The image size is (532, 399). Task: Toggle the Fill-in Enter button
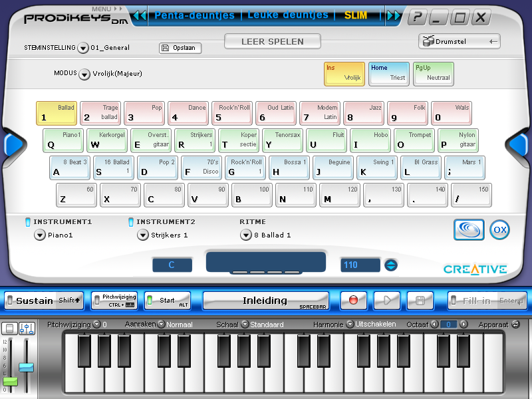tap(487, 301)
